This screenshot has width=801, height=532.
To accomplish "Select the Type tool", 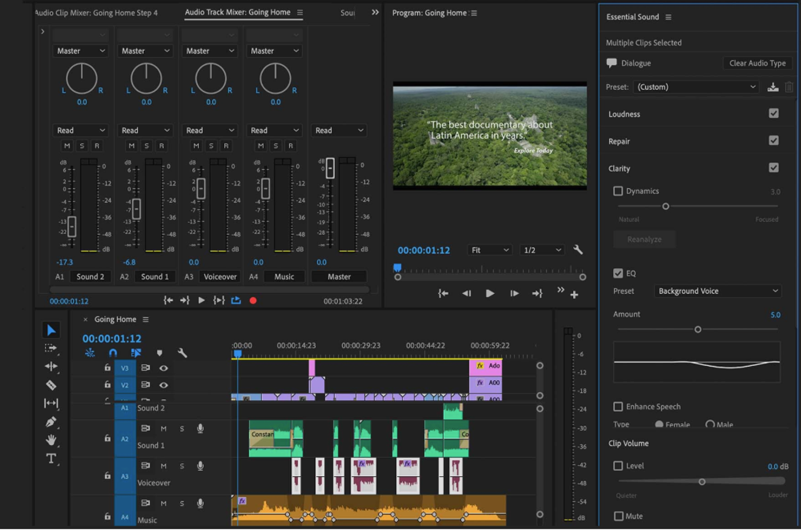I will click(x=51, y=458).
